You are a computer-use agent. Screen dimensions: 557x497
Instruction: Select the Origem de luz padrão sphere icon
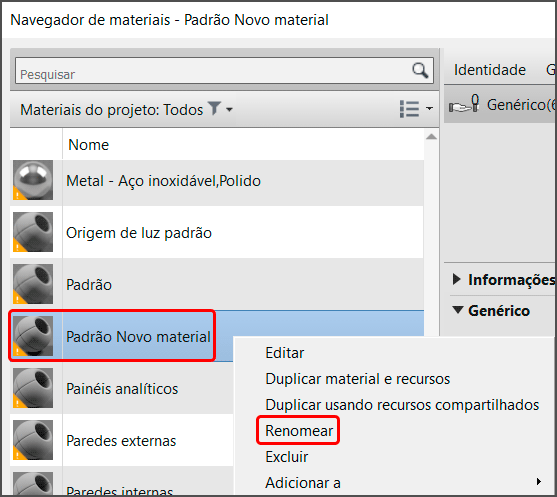pos(33,232)
